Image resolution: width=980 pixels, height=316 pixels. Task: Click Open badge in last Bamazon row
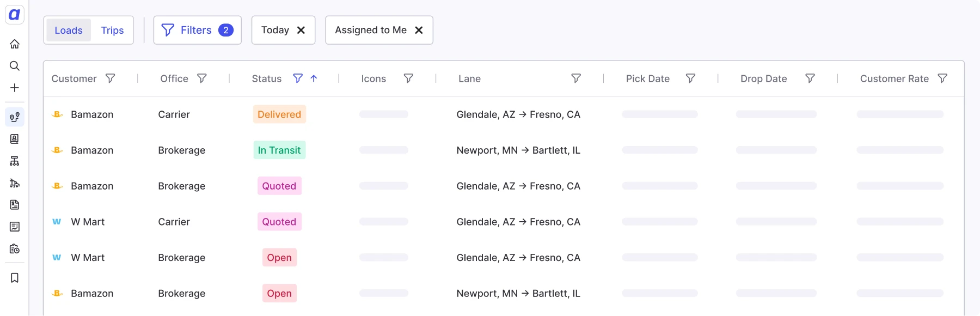[279, 293]
